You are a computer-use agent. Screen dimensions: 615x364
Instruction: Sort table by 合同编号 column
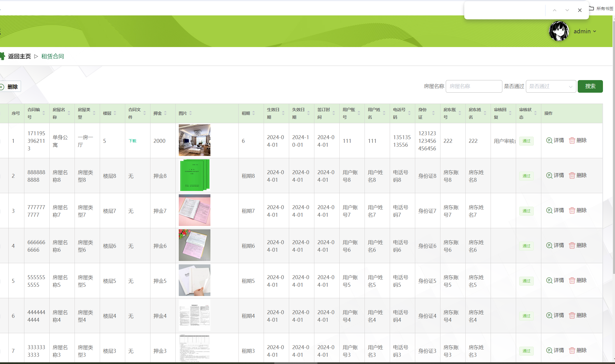coord(44,113)
